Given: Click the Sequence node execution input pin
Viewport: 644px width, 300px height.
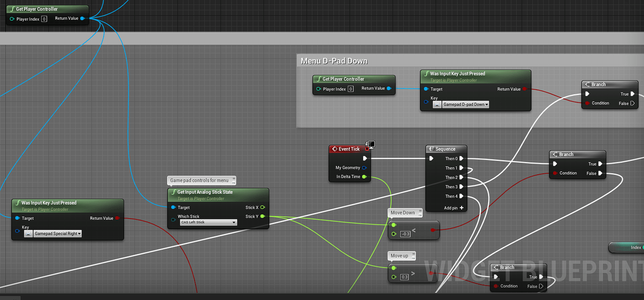Looking at the screenshot, I should click(x=432, y=158).
